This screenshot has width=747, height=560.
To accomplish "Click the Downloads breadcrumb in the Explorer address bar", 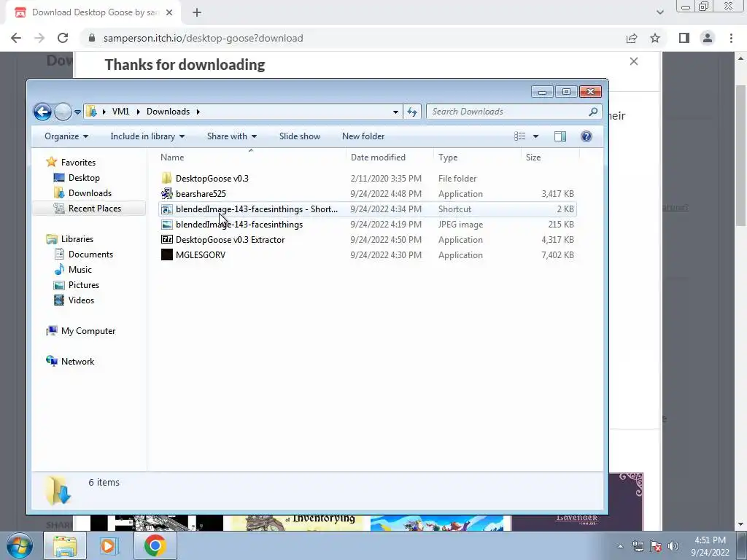I will click(x=168, y=112).
